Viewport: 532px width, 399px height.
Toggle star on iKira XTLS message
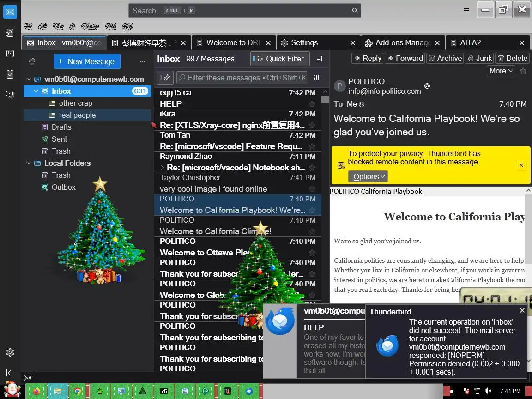click(x=312, y=125)
